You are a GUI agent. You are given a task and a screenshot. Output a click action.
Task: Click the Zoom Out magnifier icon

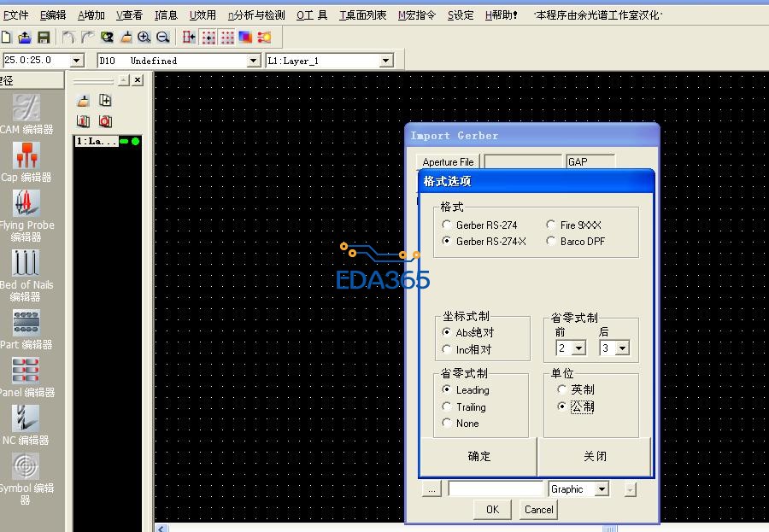163,38
